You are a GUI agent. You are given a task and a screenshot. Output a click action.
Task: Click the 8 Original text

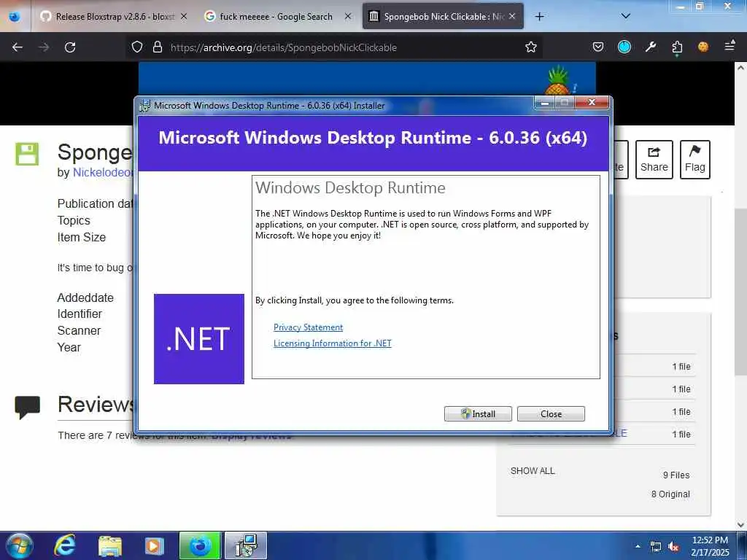[x=671, y=494]
